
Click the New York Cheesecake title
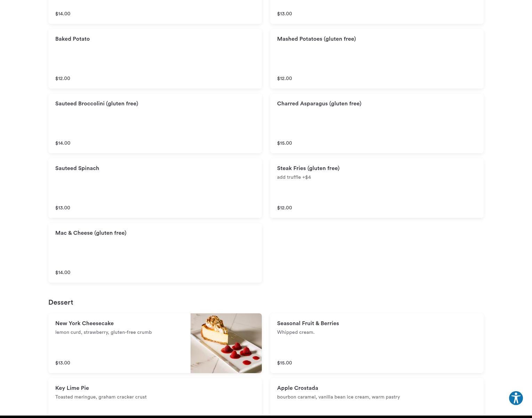click(x=84, y=323)
